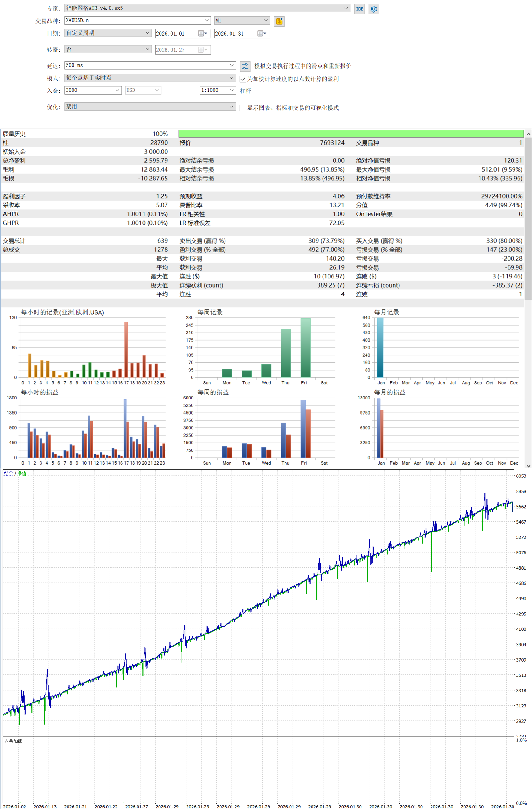Click the 净值 equity legend label
Image resolution: width=532 pixels, height=809 pixels.
[22, 474]
